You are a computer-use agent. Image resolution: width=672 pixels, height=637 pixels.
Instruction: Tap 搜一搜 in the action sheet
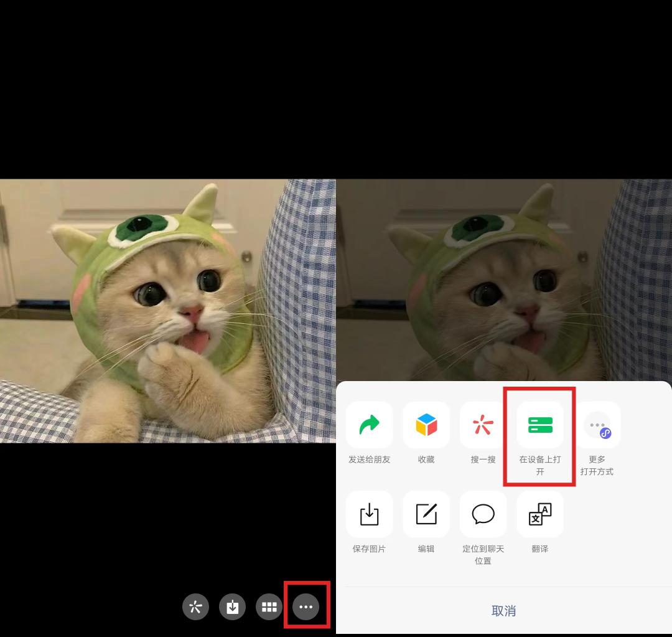(483, 425)
